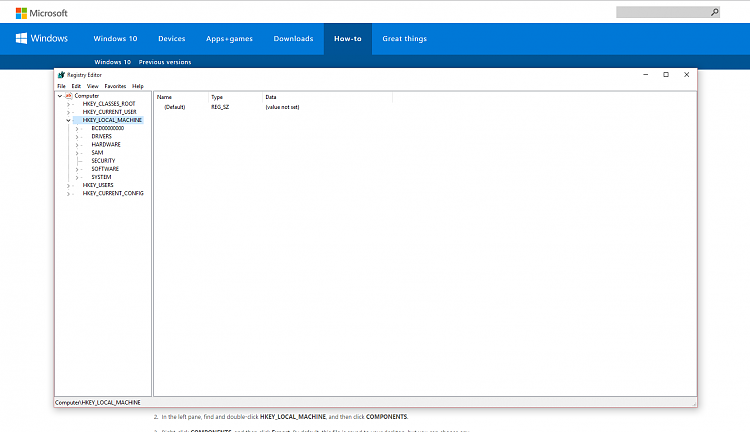The width and height of the screenshot is (750, 432).
Task: Expand HKEY_CURRENT_USER node arrow
Action: [x=68, y=112]
